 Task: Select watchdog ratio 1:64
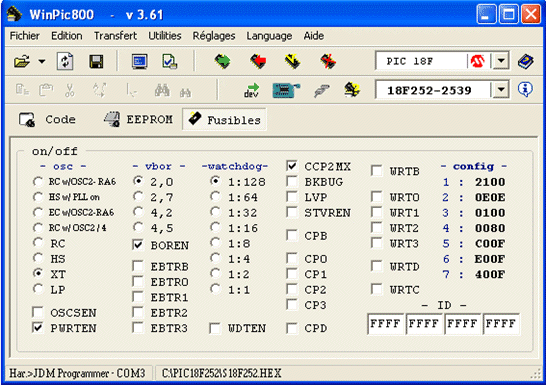click(x=216, y=197)
